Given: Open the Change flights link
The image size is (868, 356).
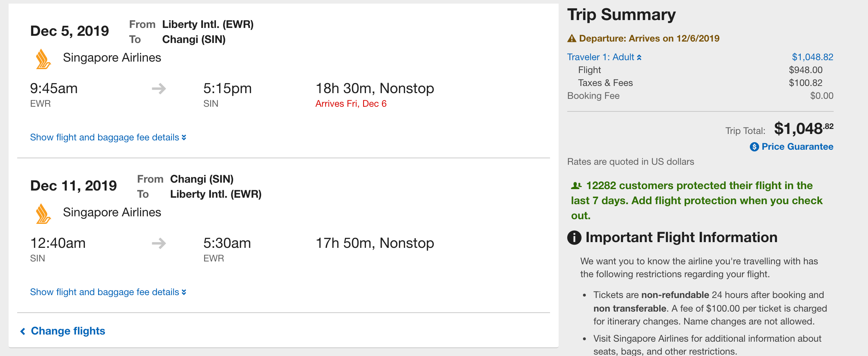Looking at the screenshot, I should pyautogui.click(x=68, y=331).
